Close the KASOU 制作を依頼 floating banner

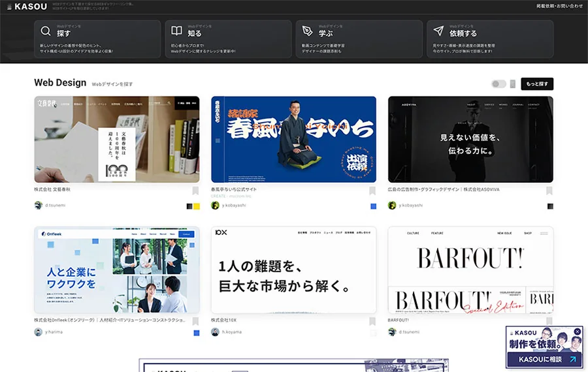tap(578, 332)
